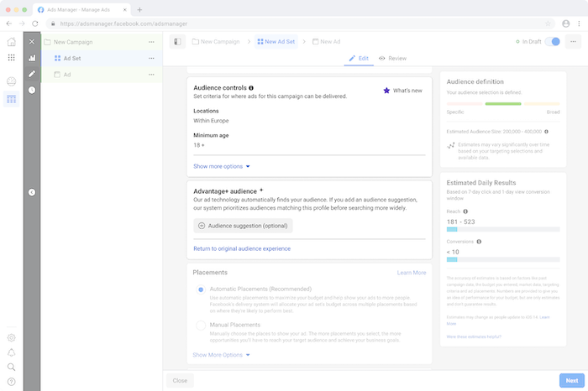The image size is (588, 391).
Task: Click the notifications bell icon
Action: click(11, 352)
